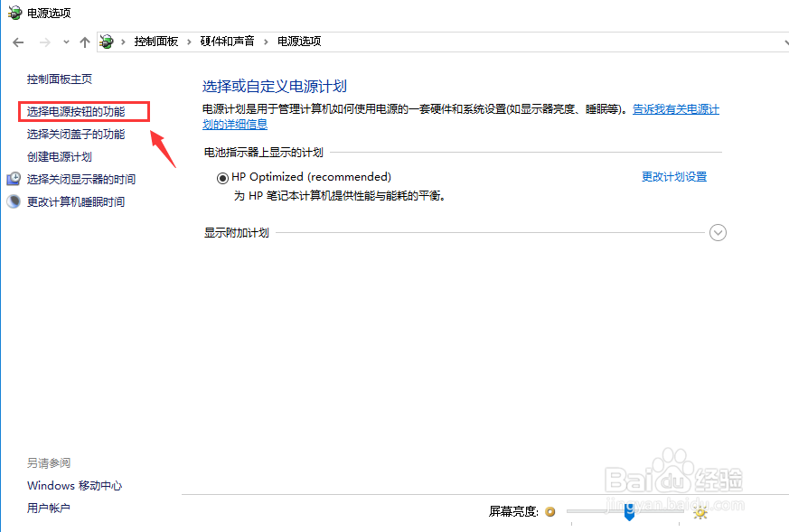Click the sleep moon icon beside 更改计算机睡眠时间
The width and height of the screenshot is (789, 532).
[x=12, y=201]
